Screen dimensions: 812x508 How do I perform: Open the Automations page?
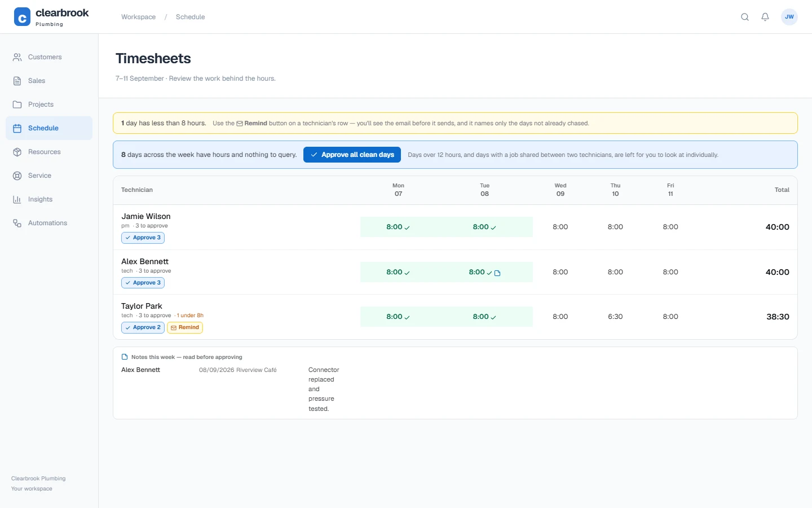49,223
